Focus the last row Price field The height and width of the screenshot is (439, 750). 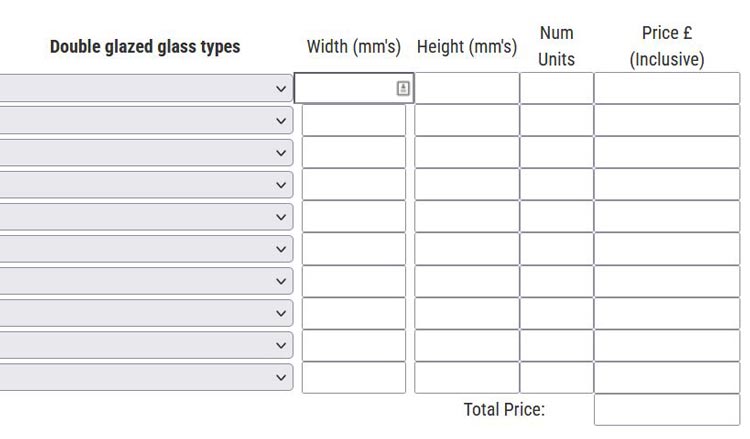pos(666,377)
